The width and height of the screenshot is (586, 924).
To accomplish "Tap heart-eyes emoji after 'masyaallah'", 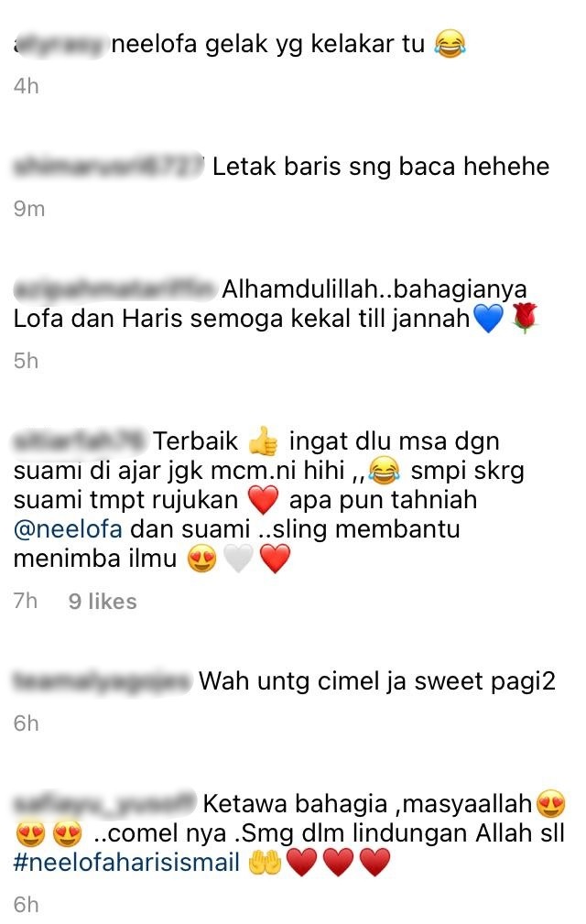I will [x=551, y=802].
